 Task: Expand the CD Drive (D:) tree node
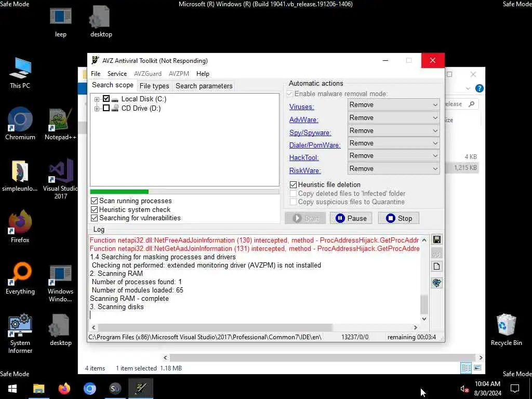point(97,109)
